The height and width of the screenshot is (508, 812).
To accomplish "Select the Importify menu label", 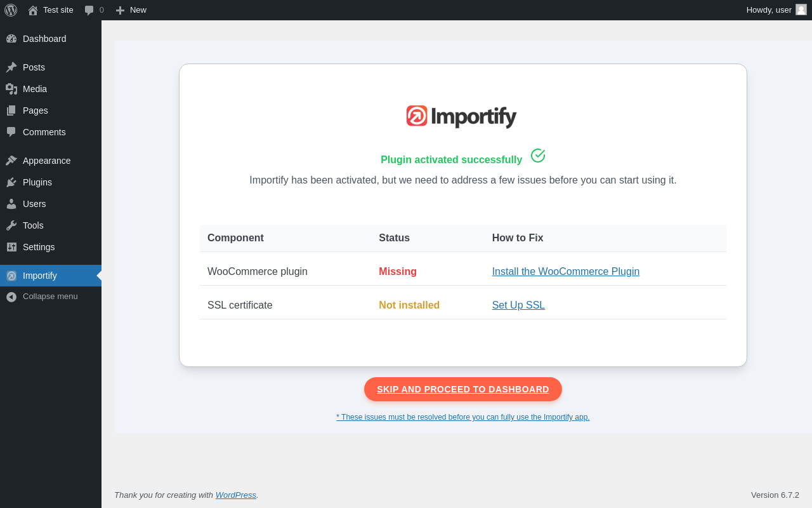I will coord(40,276).
